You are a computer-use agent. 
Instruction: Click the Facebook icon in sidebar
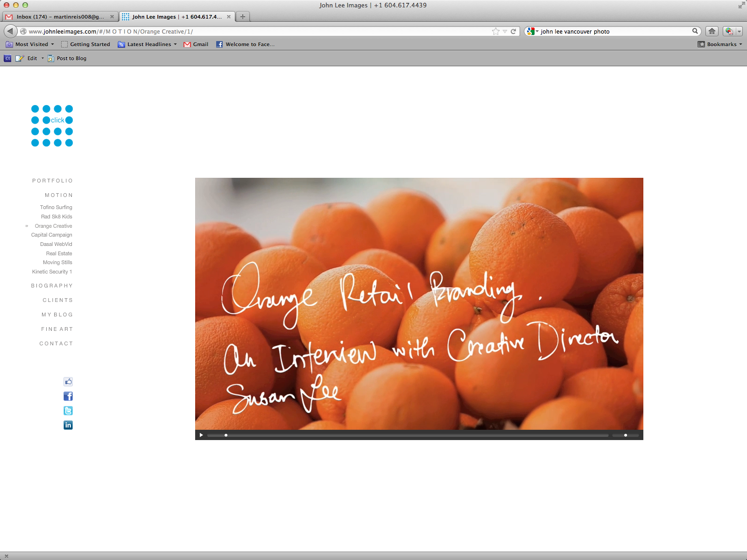pyautogui.click(x=68, y=396)
